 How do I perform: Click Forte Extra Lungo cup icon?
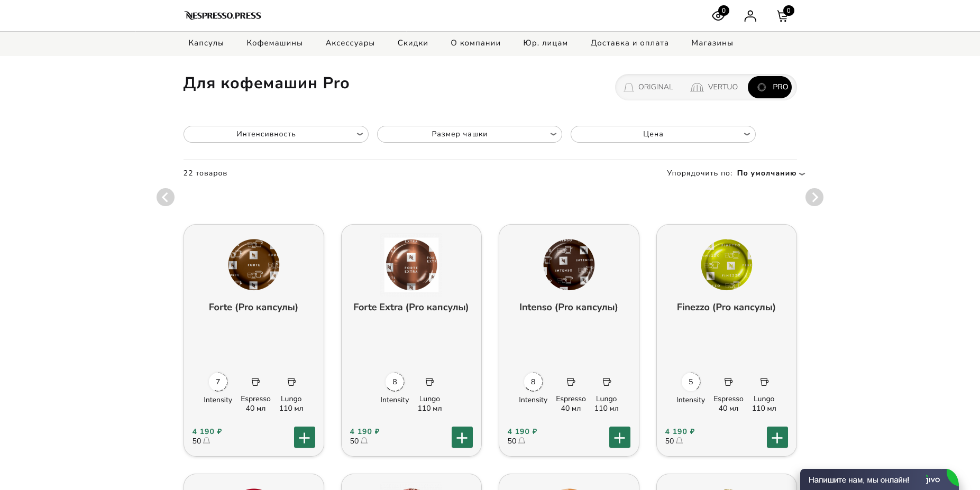(429, 382)
